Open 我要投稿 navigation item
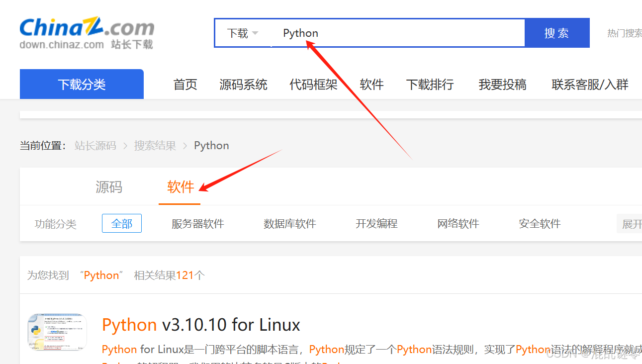 click(x=503, y=85)
